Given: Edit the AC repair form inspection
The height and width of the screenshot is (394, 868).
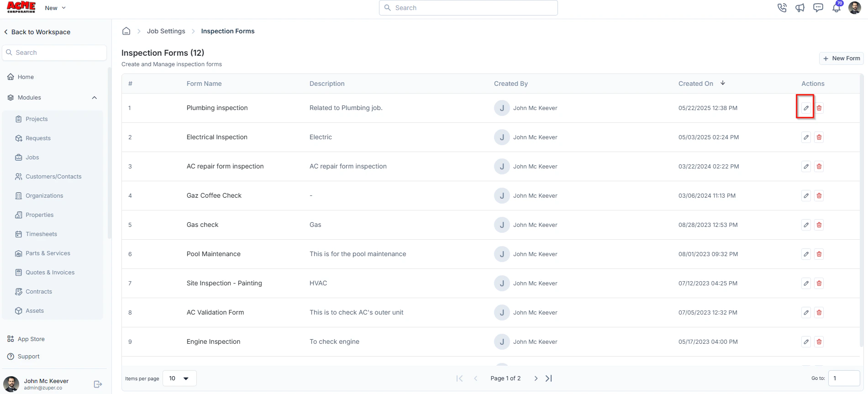Looking at the screenshot, I should (806, 167).
